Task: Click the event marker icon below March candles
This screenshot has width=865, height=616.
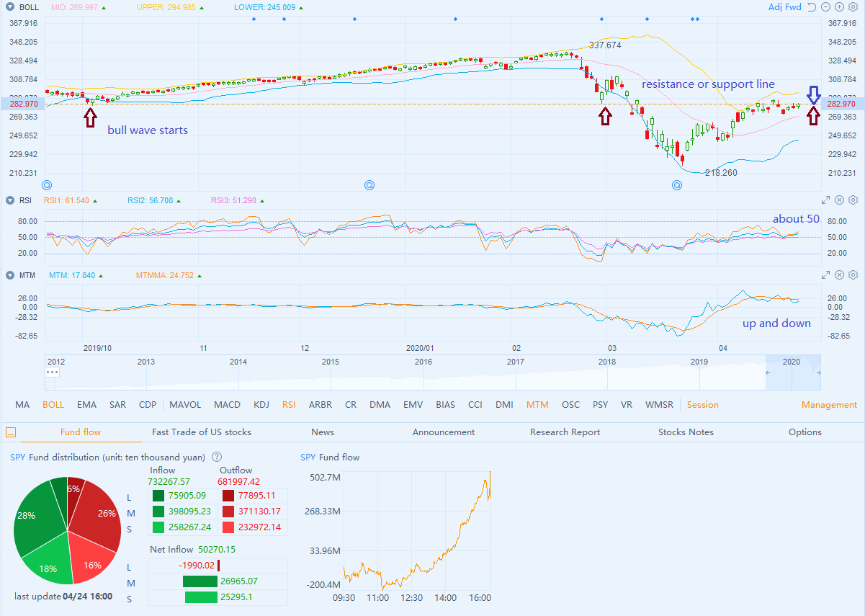Action: pos(677,184)
